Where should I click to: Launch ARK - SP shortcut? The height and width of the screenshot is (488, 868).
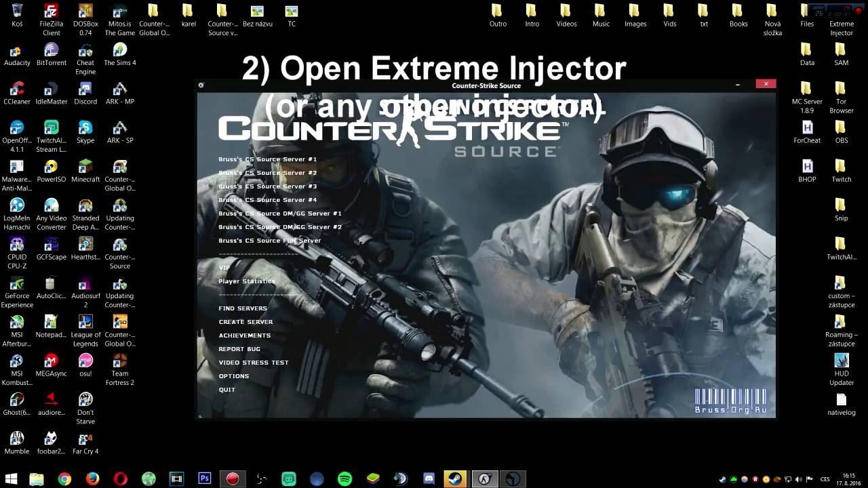pos(120,131)
